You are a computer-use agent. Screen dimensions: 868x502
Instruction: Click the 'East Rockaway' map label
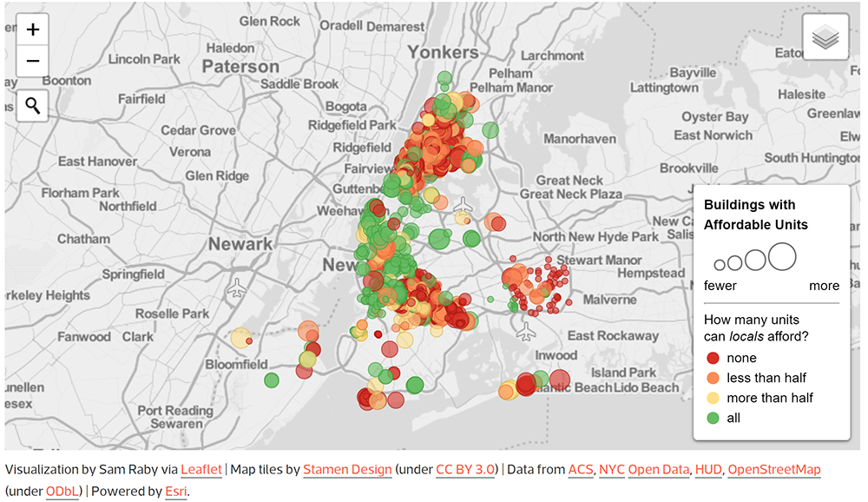(x=613, y=336)
